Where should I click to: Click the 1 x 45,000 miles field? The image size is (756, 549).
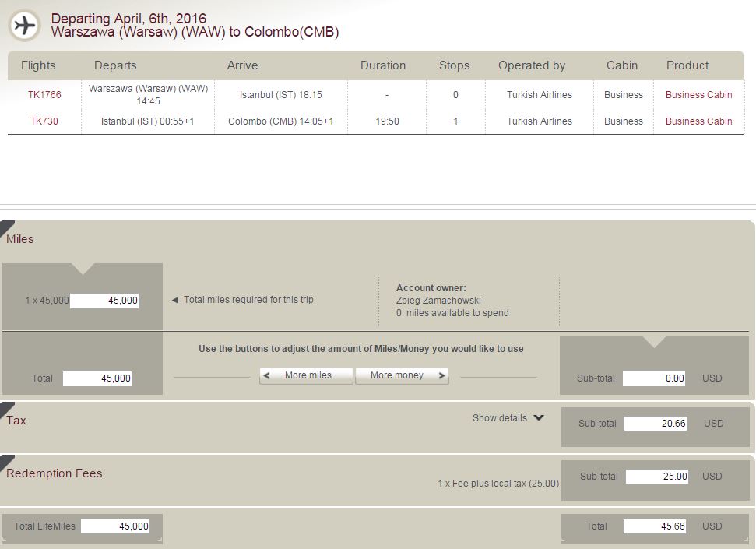coord(104,301)
